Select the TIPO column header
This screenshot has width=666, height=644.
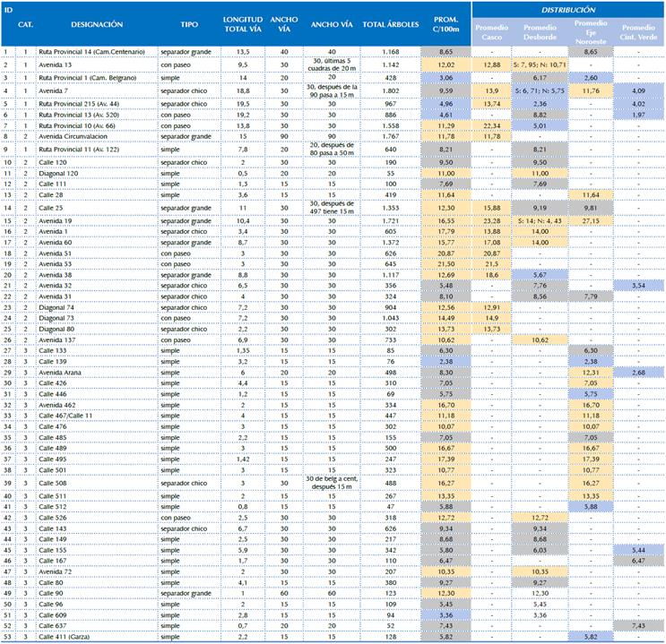tap(189, 25)
